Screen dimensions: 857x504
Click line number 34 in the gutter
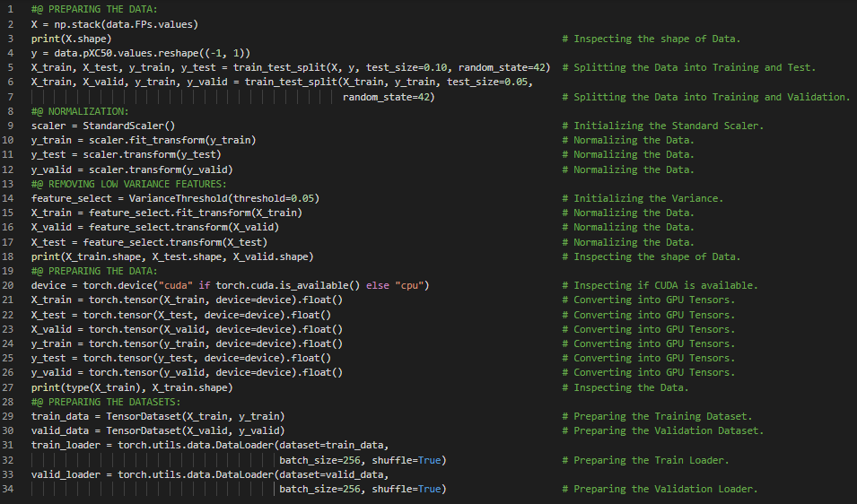[9, 489]
